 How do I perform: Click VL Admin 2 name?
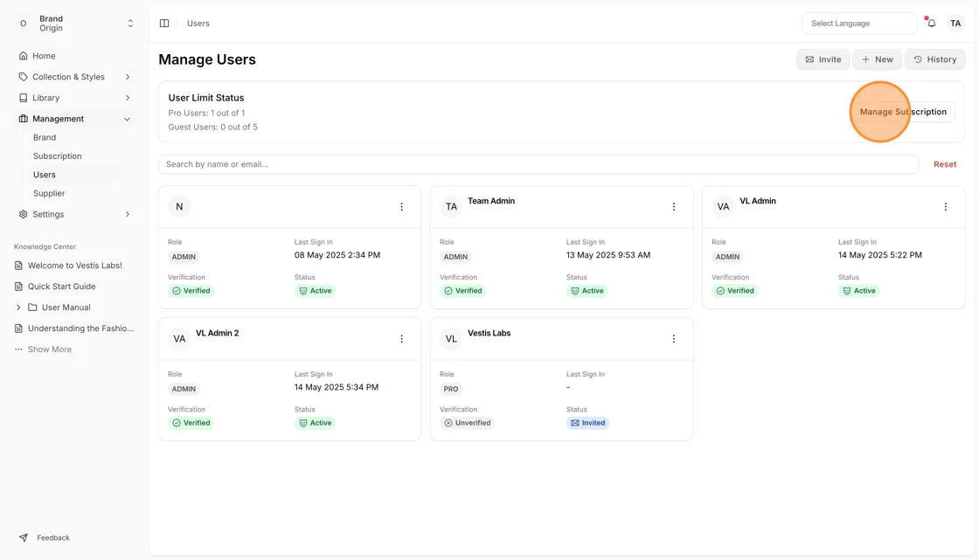(x=218, y=334)
